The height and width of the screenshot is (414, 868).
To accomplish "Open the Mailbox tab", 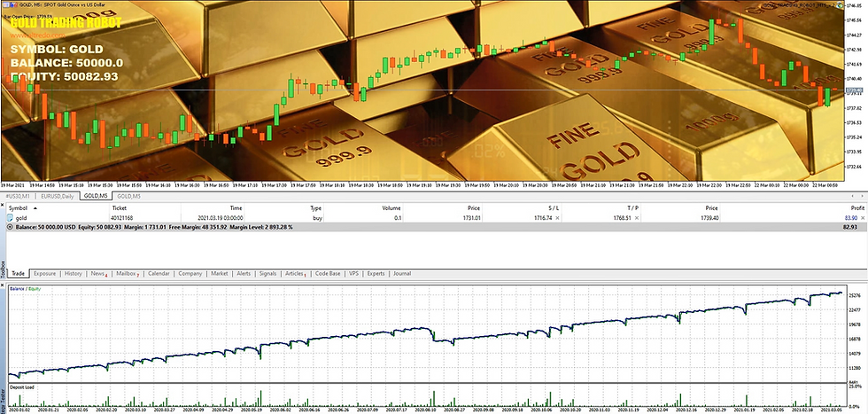I will (127, 274).
